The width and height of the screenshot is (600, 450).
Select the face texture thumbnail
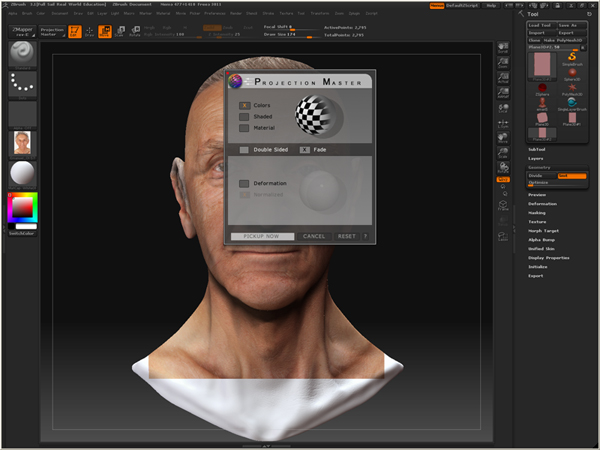point(22,143)
